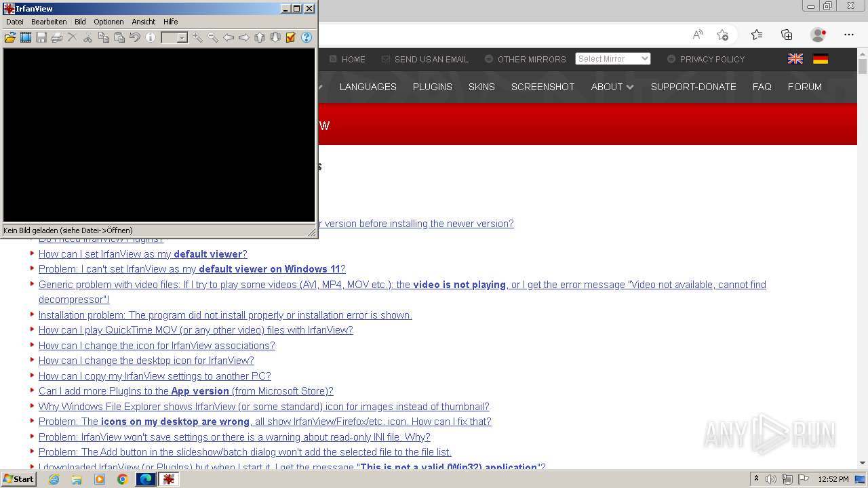Click the Copy icon in IrfanView toolbar

(x=104, y=37)
